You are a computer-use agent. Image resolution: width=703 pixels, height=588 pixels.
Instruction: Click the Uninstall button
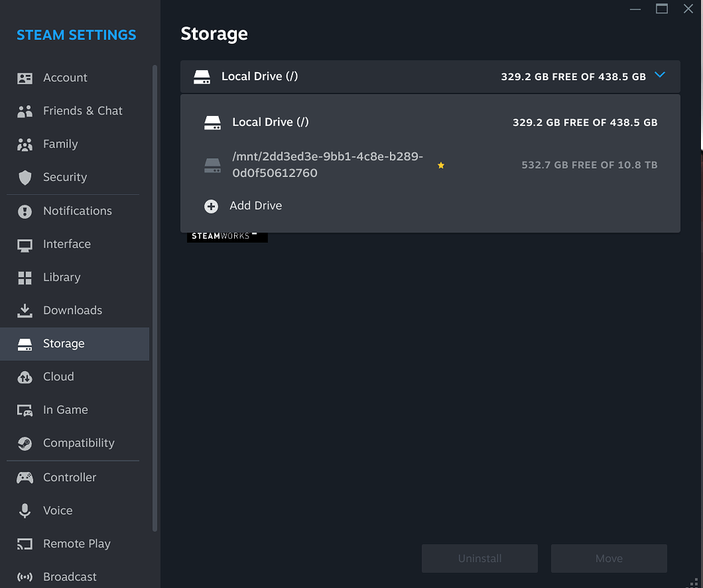click(479, 558)
